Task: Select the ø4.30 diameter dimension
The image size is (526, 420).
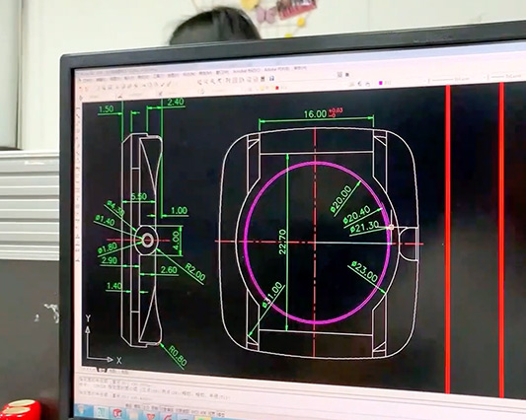Action: point(115,208)
